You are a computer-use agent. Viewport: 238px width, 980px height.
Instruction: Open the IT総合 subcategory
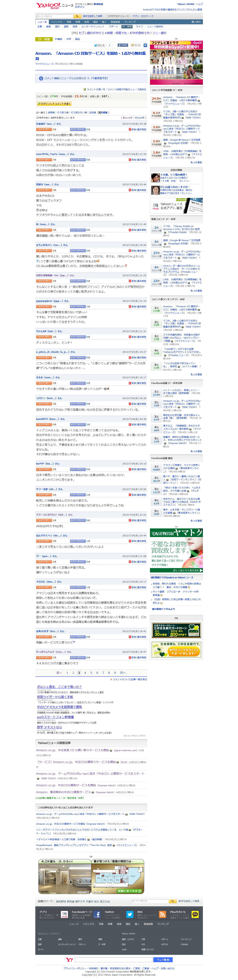[58, 39]
